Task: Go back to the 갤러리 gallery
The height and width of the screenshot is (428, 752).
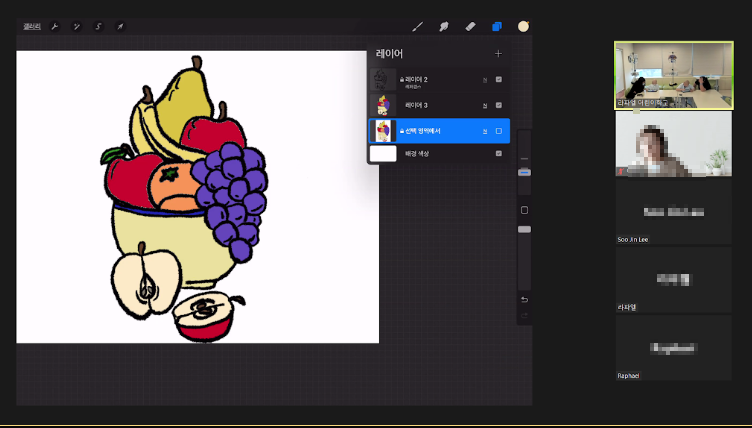Action: pos(31,26)
